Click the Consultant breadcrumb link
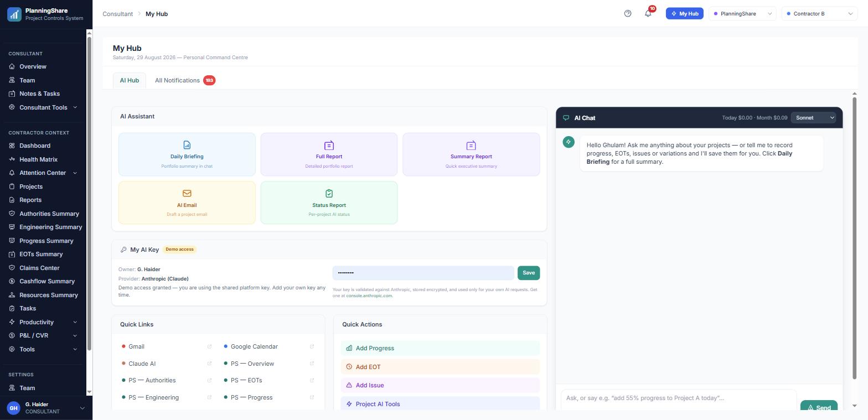This screenshot has height=420, width=868. pos(118,14)
